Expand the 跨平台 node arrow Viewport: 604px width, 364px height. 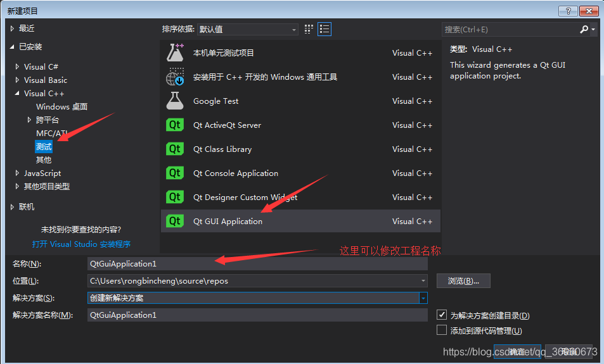29,120
